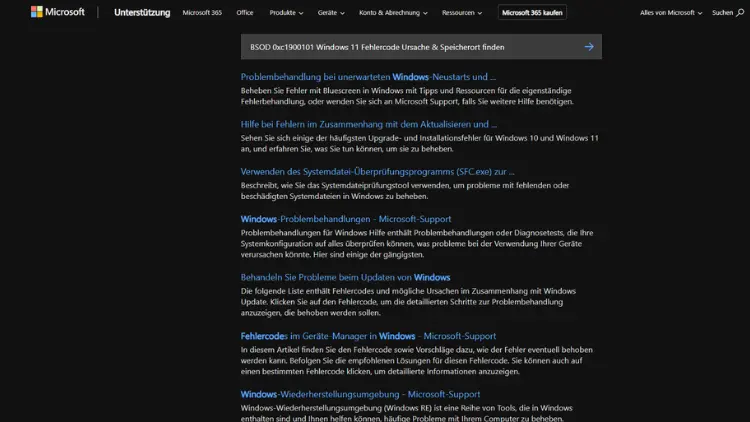Open Windows-Wiederherstellungsumgebung - Microsoft-Support result
This screenshot has width=750, height=422.
click(360, 395)
